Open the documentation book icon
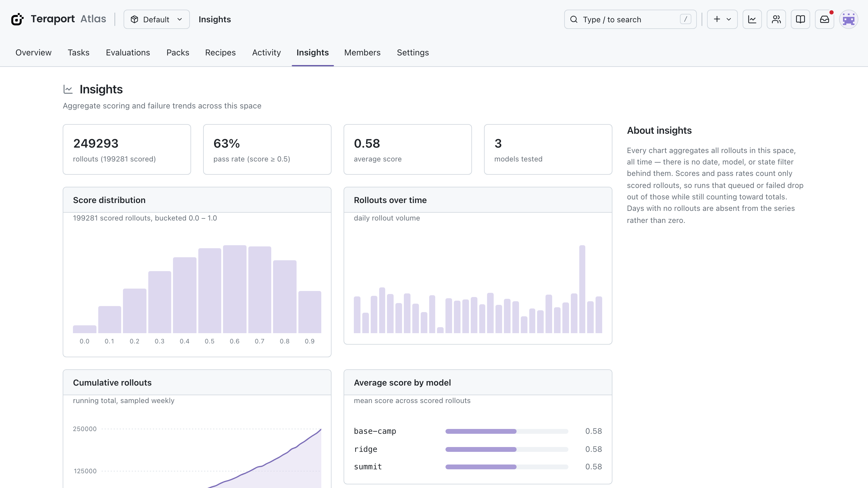868x488 pixels. coord(800,19)
